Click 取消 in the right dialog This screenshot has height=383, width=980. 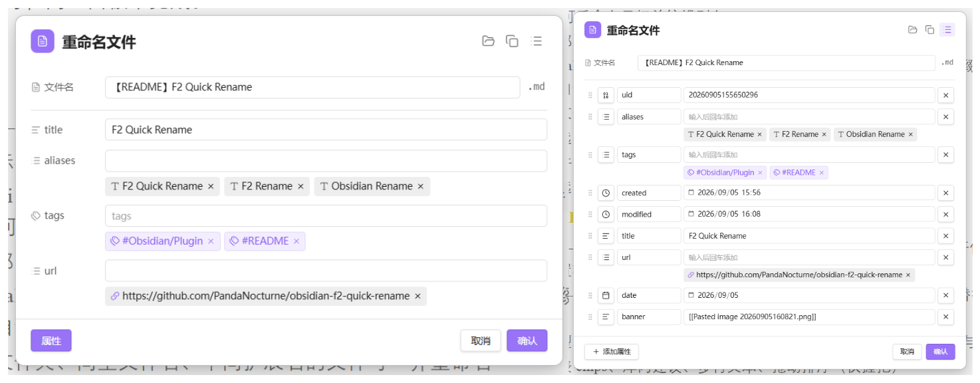[x=907, y=352]
